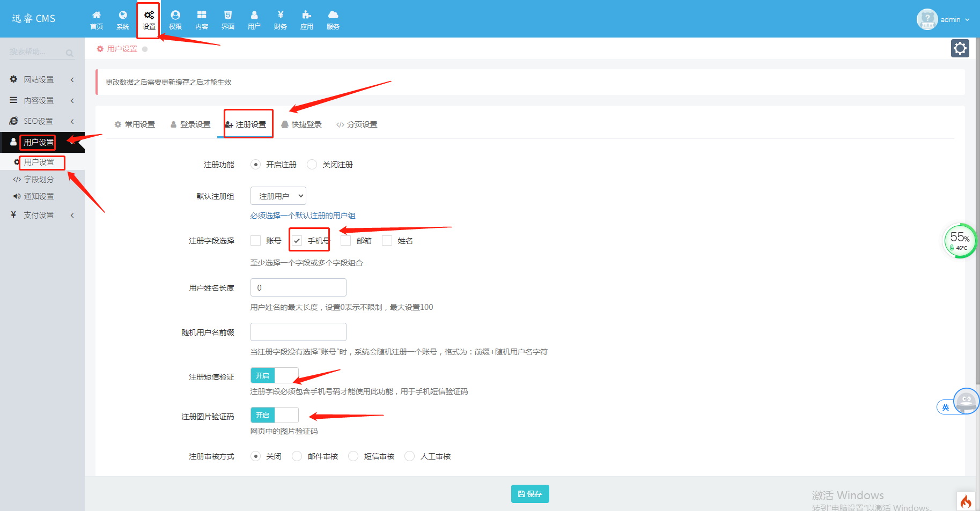Open 字段划分 in the sidebar

click(x=39, y=179)
